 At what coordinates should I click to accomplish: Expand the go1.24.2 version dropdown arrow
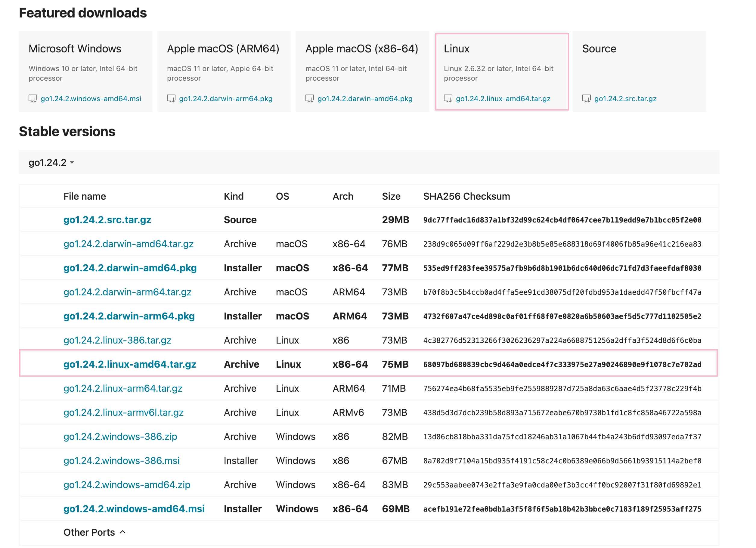tap(72, 163)
